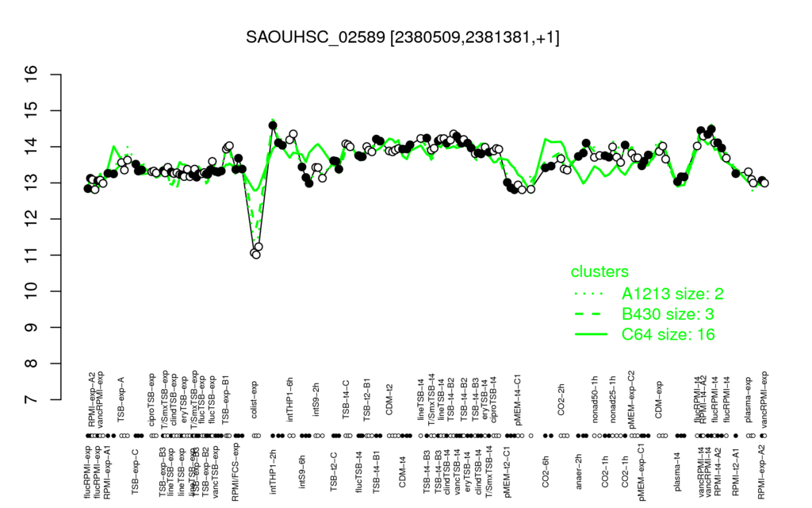Image resolution: width=812 pixels, height=508 pixels.
Task: Click the y-axis tick label 11
Action: click(32, 255)
